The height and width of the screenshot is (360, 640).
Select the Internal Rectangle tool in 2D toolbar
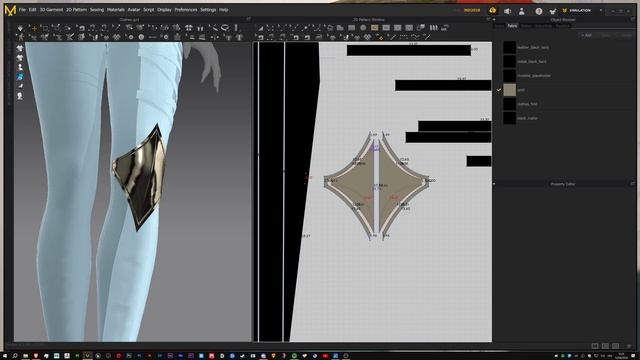[x=386, y=28]
